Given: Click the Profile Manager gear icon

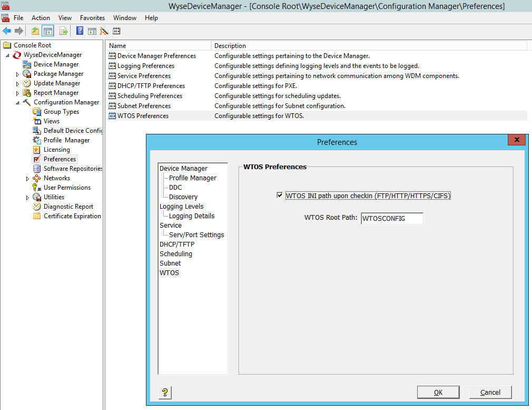Looking at the screenshot, I should coord(37,140).
